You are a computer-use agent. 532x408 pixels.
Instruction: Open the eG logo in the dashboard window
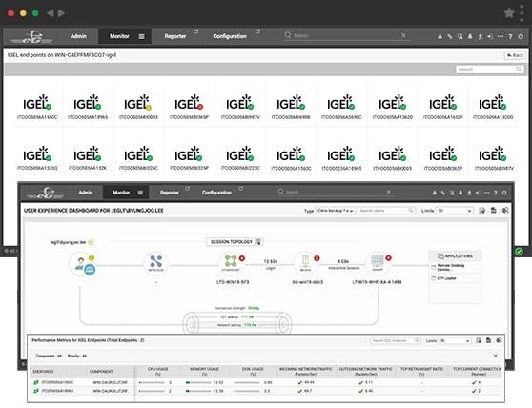tap(45, 193)
